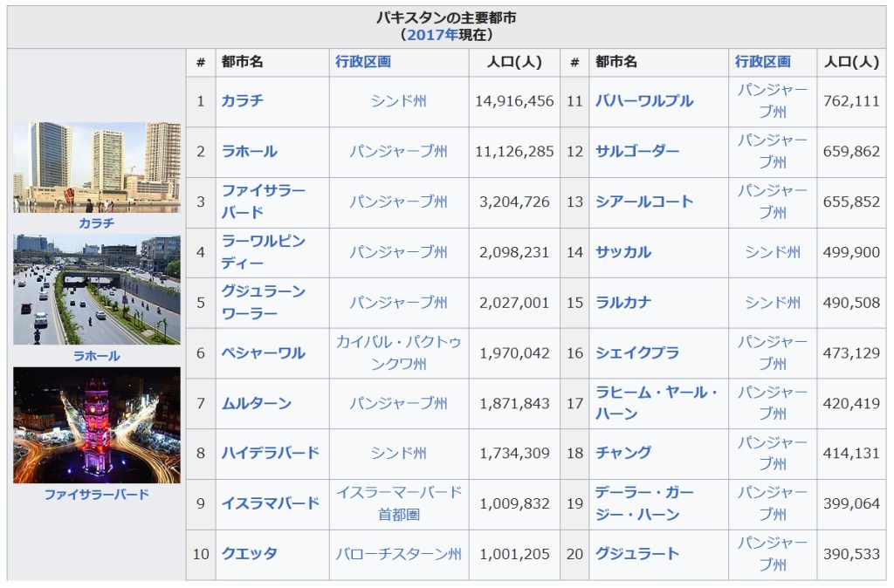The width and height of the screenshot is (894, 588).
Task: Click the Karachi skyline thumbnail image
Action: [97, 167]
